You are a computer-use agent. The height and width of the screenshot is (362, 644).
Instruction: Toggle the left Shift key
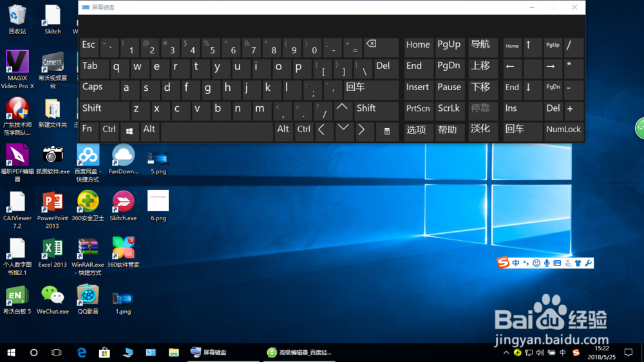tap(105, 111)
